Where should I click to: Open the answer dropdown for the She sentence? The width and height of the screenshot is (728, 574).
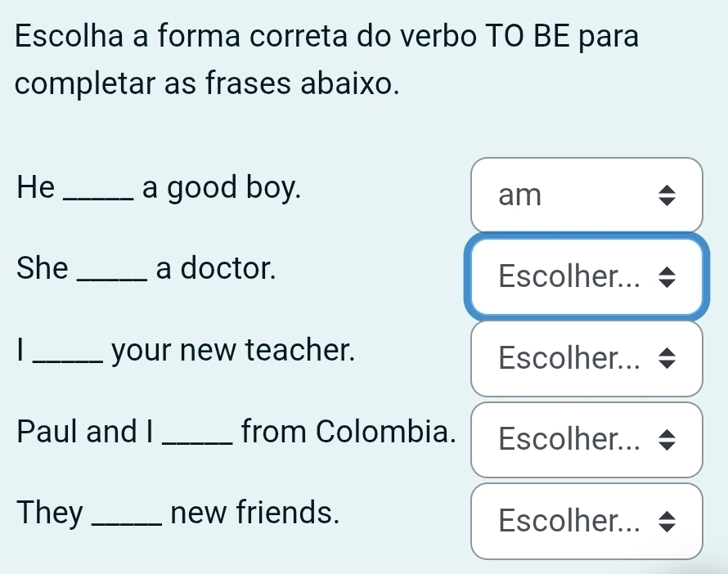(x=586, y=277)
